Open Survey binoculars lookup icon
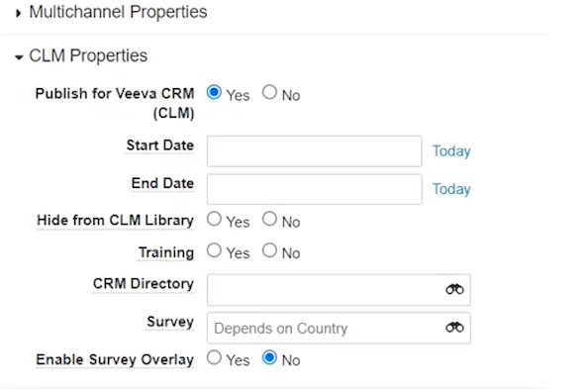Image resolution: width=588 pixels, height=389 pixels. point(454,327)
